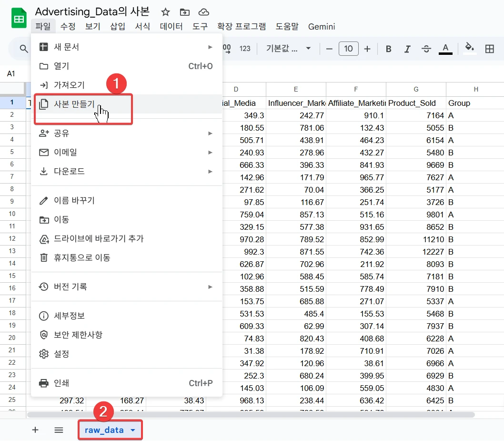This screenshot has height=441, width=504.
Task: Open the 데이터 menu
Action: [171, 27]
